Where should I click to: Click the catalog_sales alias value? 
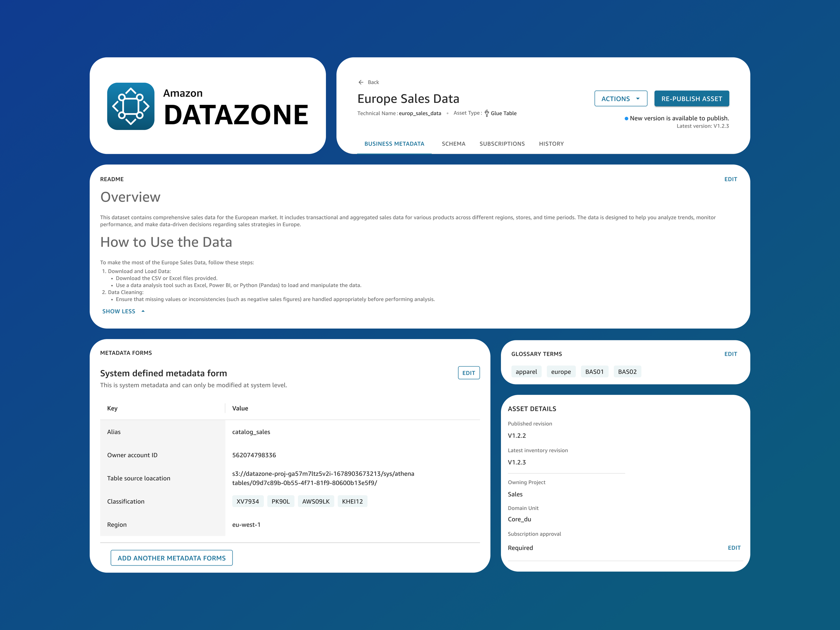pyautogui.click(x=251, y=432)
